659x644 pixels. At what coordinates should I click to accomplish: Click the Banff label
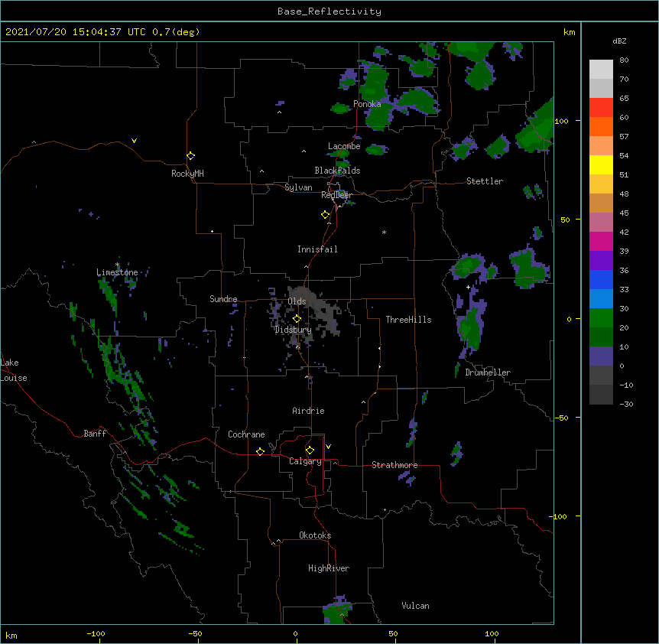point(95,434)
